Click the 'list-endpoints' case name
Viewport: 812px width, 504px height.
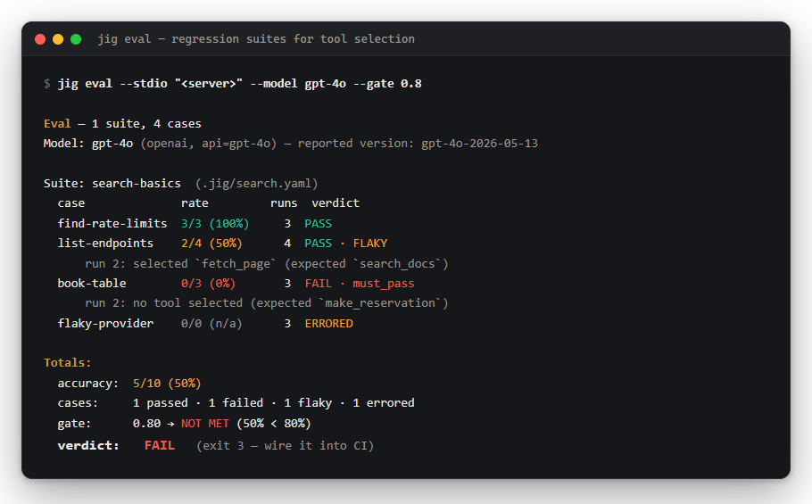[105, 244]
